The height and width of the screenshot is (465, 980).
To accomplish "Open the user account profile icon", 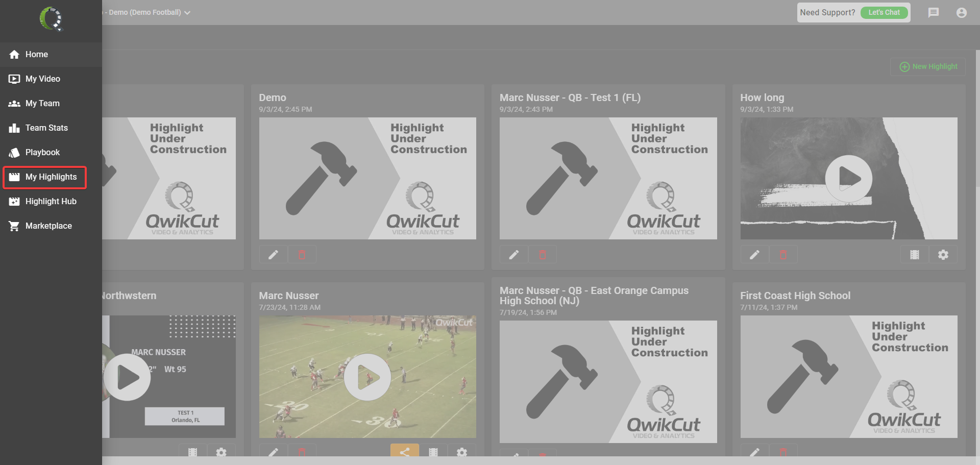I will coord(962,12).
